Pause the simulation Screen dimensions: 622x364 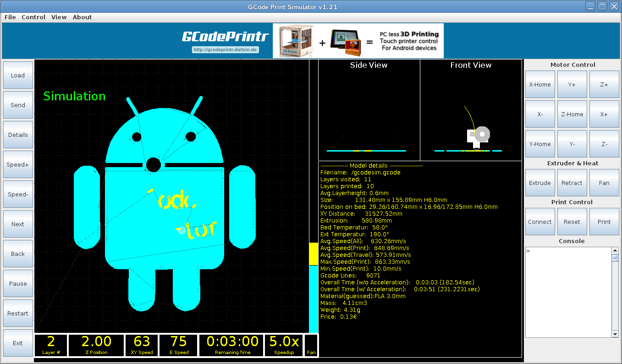(18, 283)
